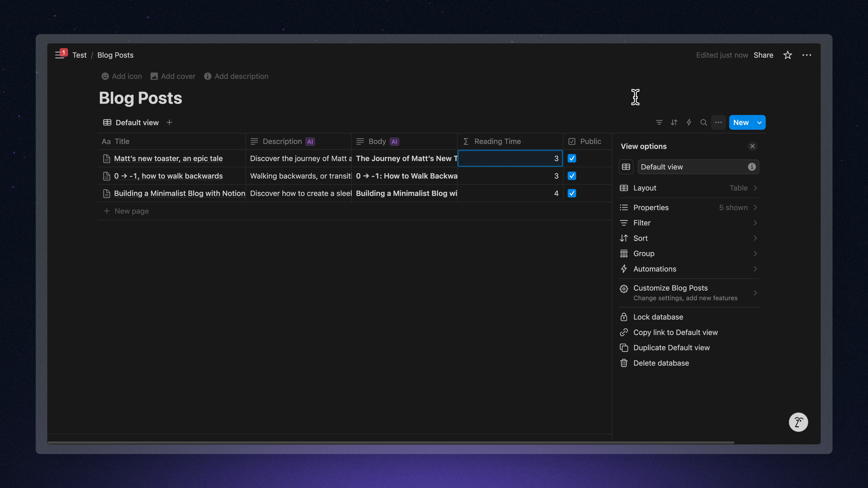Open Notion AI assistant floating button

[798, 422]
